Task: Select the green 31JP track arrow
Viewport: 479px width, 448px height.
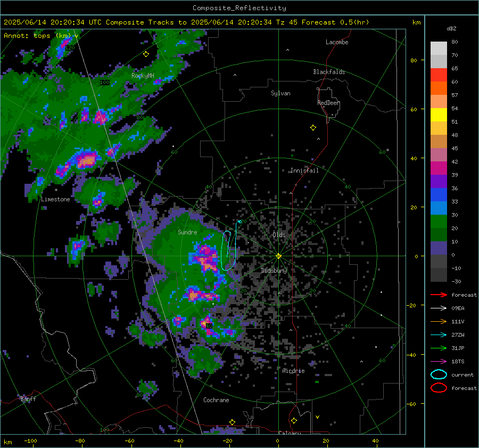Action: point(439,348)
